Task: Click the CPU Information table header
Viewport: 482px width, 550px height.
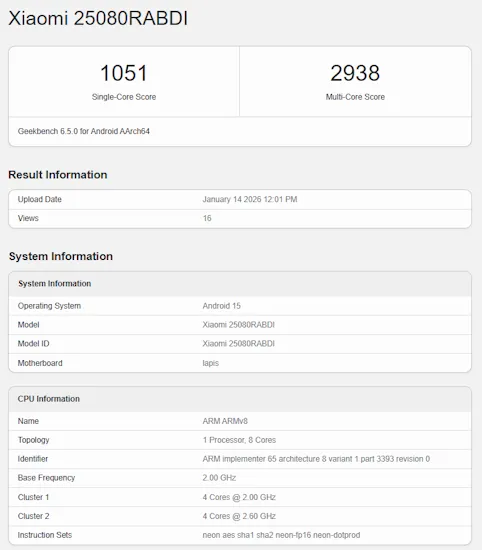Action: 49,399
